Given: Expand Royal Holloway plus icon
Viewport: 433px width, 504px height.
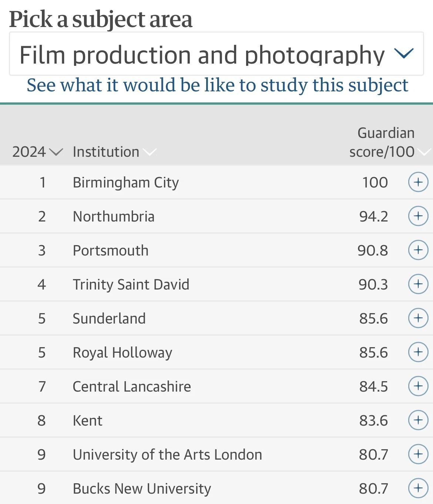Looking at the screenshot, I should pyautogui.click(x=418, y=352).
